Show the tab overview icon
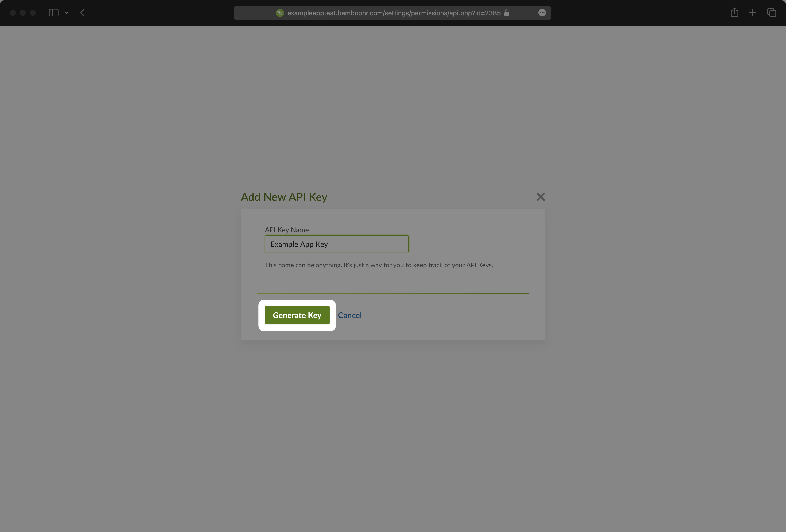This screenshot has height=532, width=786. point(771,13)
